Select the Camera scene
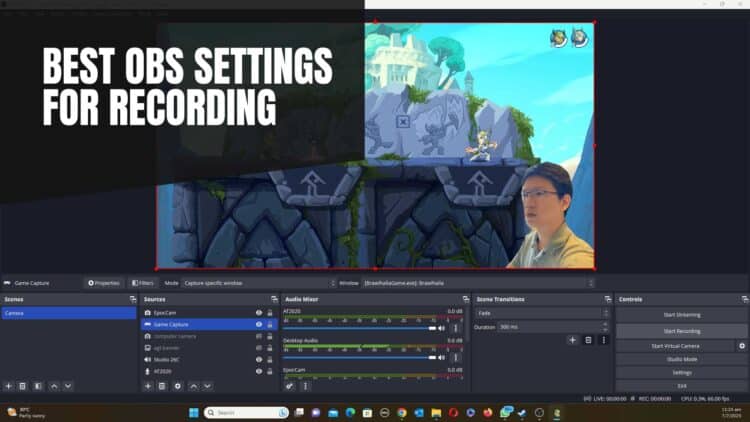The image size is (750, 422). coord(69,313)
